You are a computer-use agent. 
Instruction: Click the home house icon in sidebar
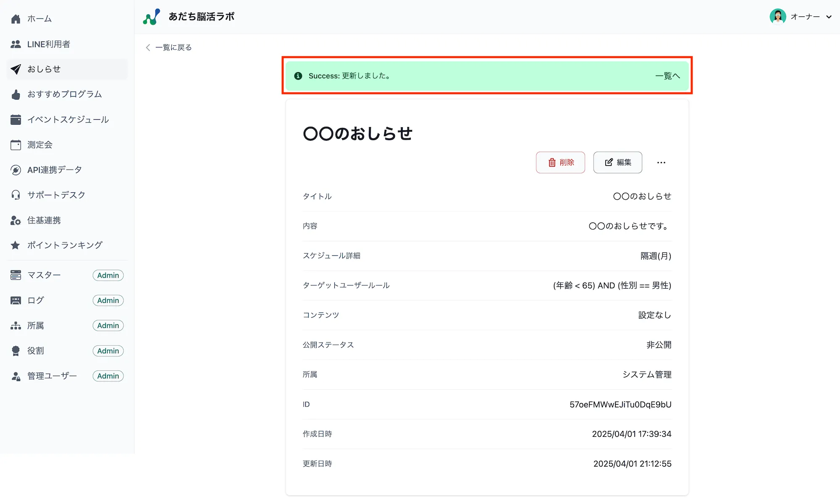(16, 19)
